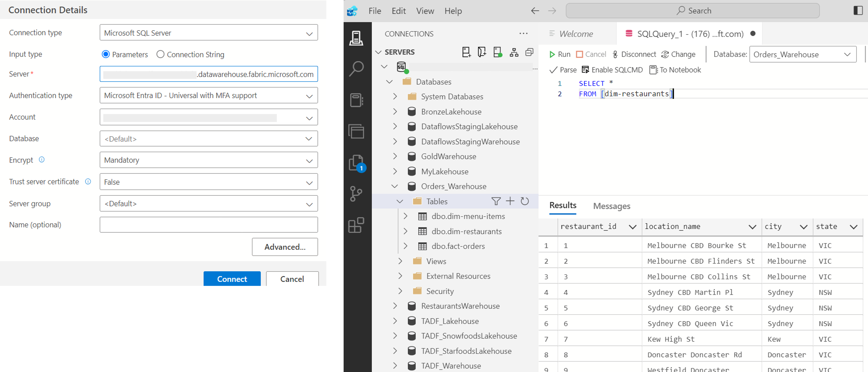This screenshot has width=868, height=372.
Task: Click the Server input field
Action: click(209, 74)
